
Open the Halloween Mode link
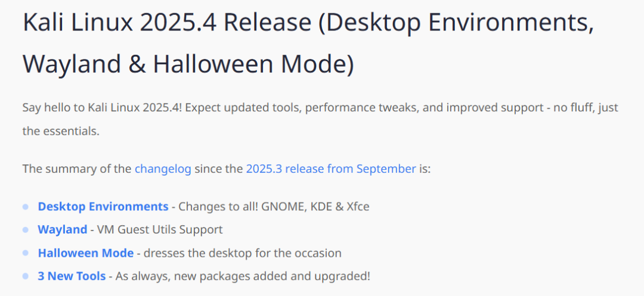point(86,253)
